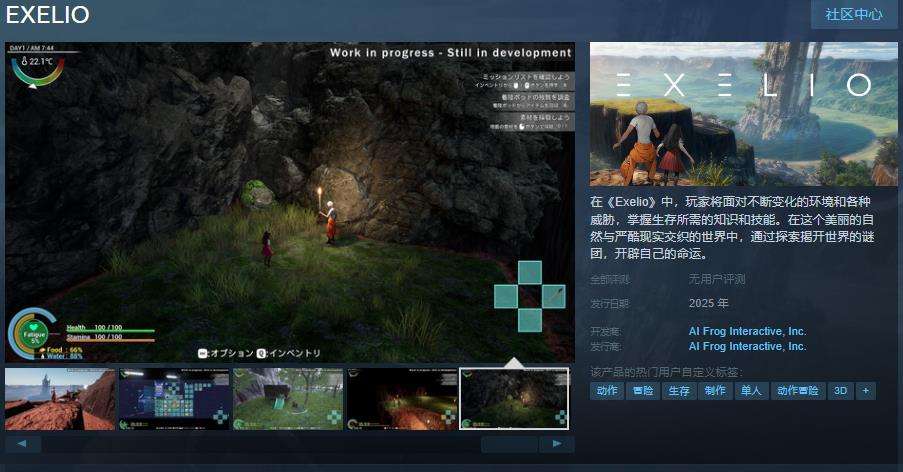
Task: Click the 冒险 tag
Action: point(643,390)
